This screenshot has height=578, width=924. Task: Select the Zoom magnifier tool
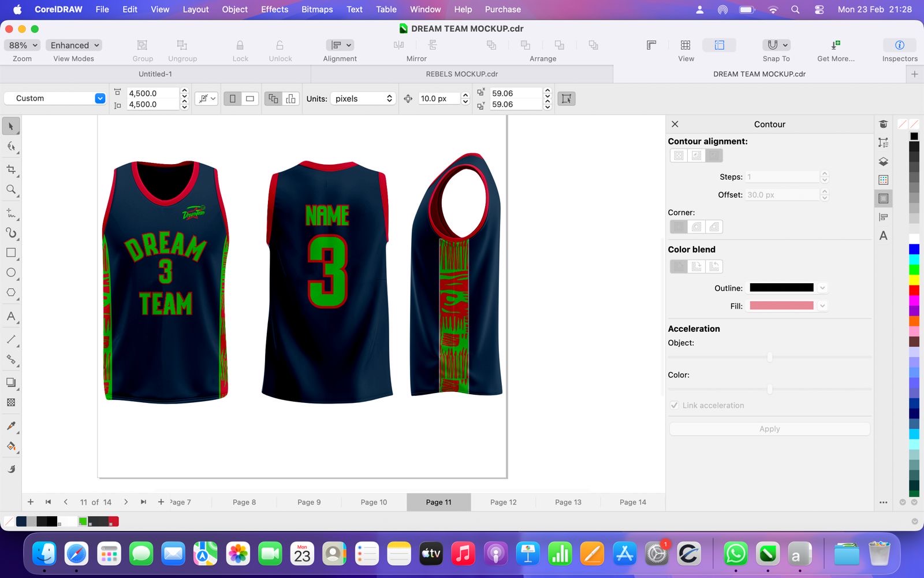pos(11,190)
